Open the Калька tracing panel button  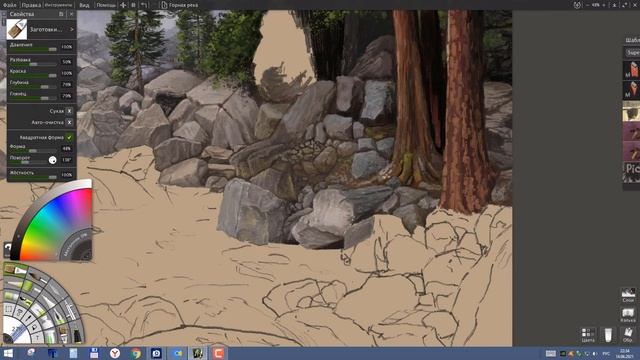click(628, 316)
